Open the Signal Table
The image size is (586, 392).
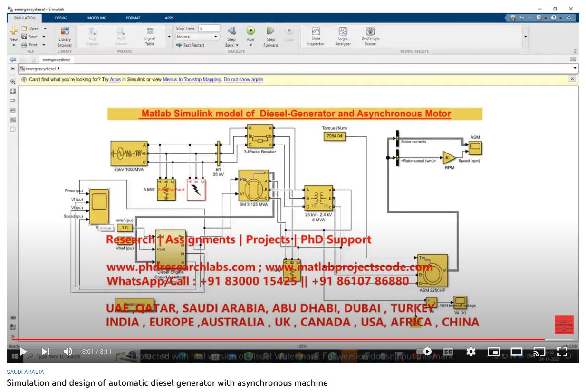[x=150, y=36]
